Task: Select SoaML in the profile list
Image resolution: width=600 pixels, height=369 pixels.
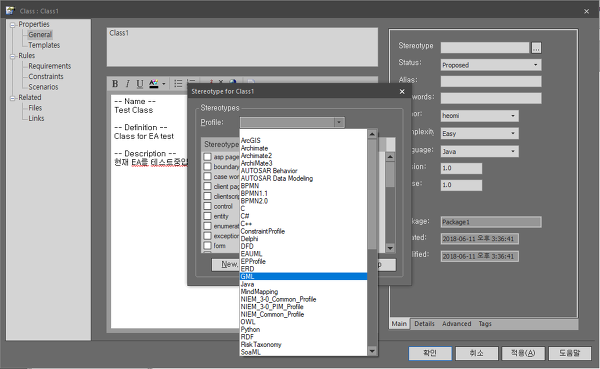Action: pyautogui.click(x=303, y=352)
